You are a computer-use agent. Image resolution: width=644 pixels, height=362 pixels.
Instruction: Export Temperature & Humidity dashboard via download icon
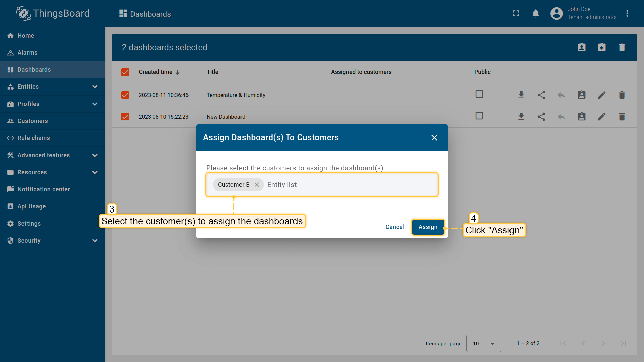pyautogui.click(x=521, y=95)
